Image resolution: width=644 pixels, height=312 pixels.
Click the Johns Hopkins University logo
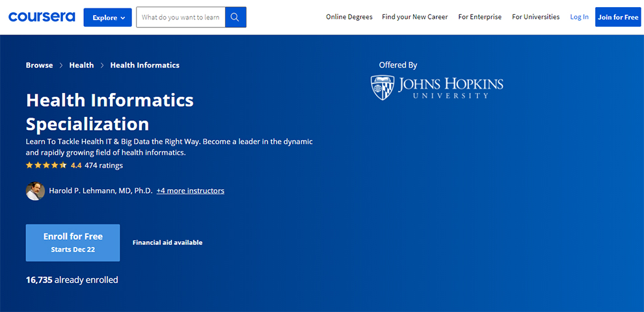coord(436,88)
